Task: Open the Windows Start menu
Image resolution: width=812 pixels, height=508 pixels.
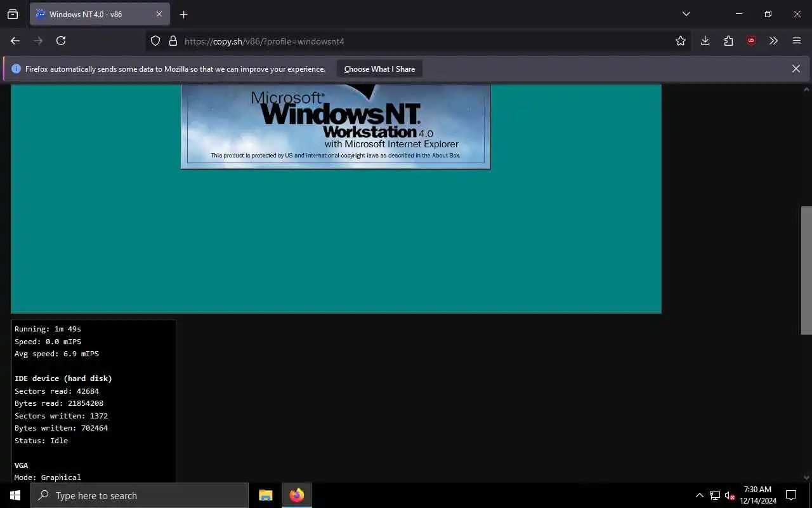Action: click(x=15, y=495)
